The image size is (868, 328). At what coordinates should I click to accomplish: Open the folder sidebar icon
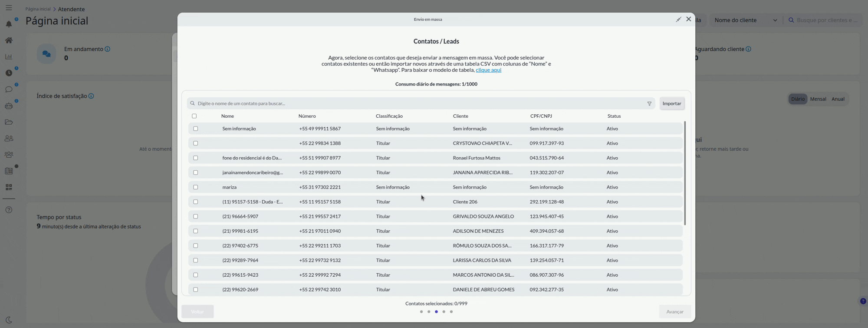pos(9,122)
